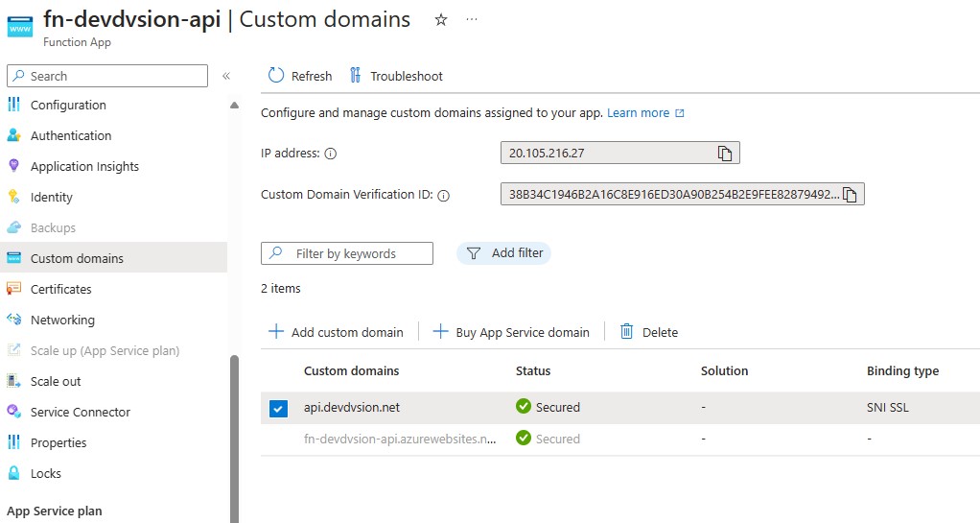Click the Solution column header
980x523 pixels.
(x=724, y=370)
